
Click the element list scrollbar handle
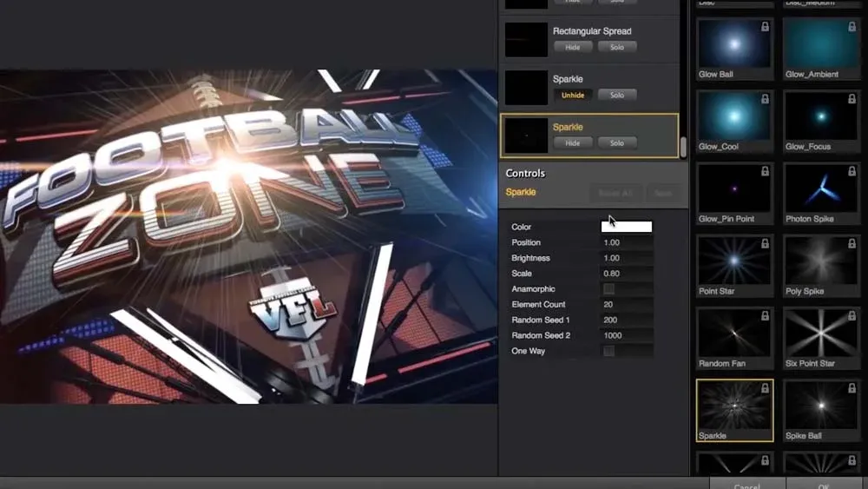point(683,147)
